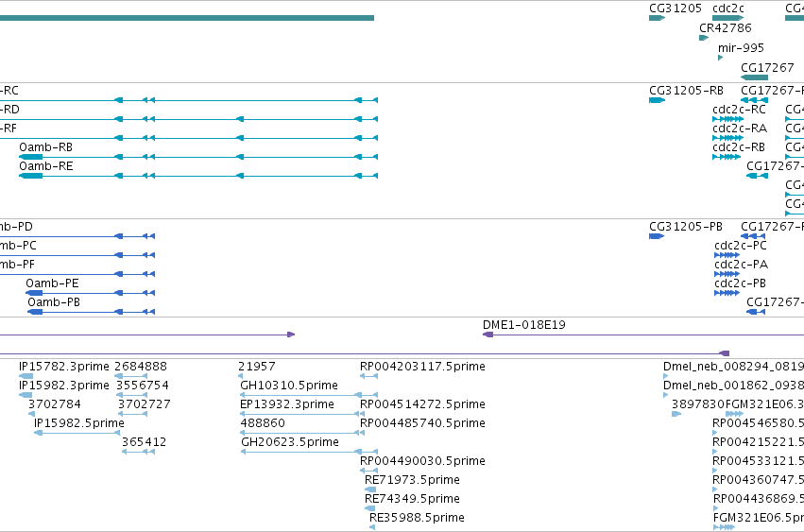
Task: Select the cdc2c gene label
Action: pyautogui.click(x=728, y=9)
